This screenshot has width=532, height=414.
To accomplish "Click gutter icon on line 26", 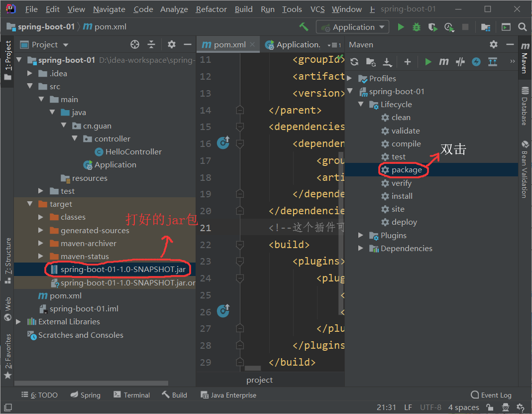I will (x=223, y=311).
